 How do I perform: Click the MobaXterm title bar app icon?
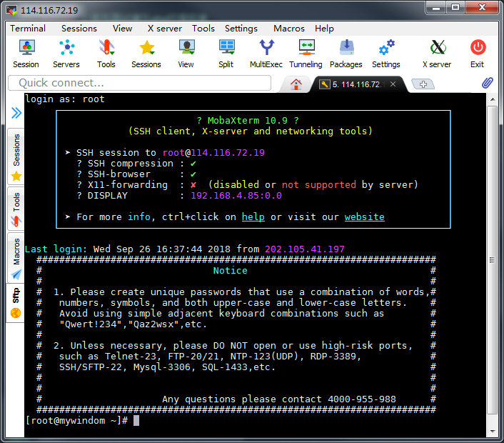pyautogui.click(x=11, y=10)
